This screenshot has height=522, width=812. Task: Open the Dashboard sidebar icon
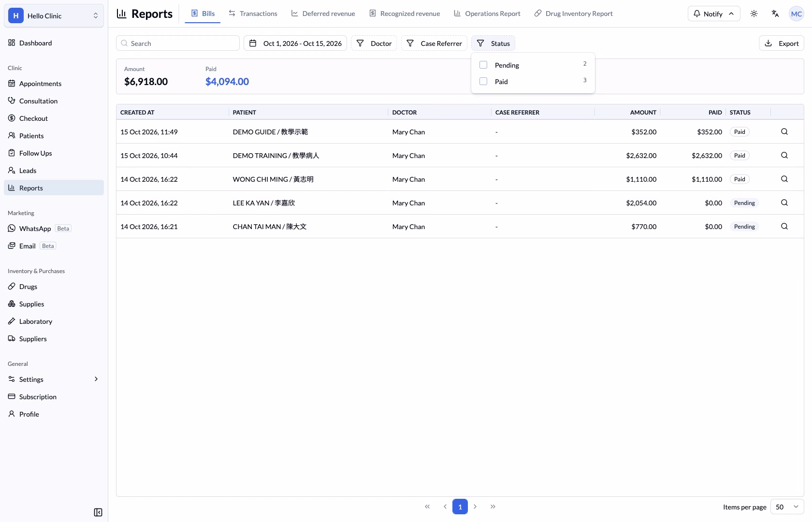pyautogui.click(x=12, y=43)
